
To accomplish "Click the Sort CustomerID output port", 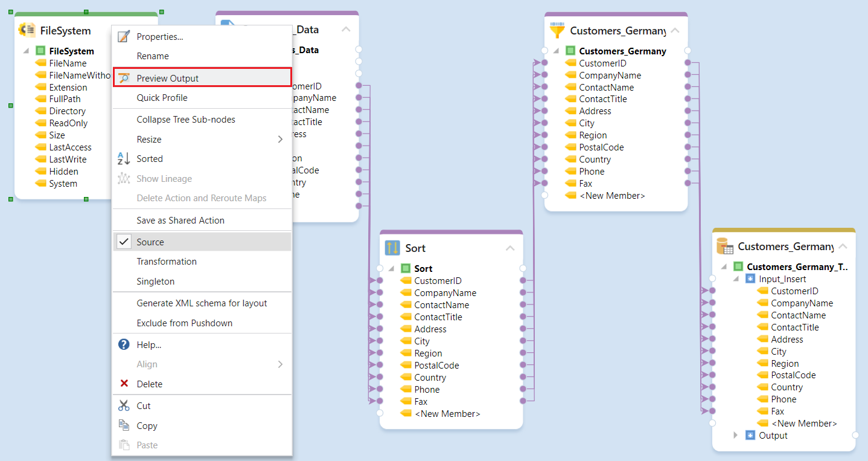I will click(x=523, y=280).
